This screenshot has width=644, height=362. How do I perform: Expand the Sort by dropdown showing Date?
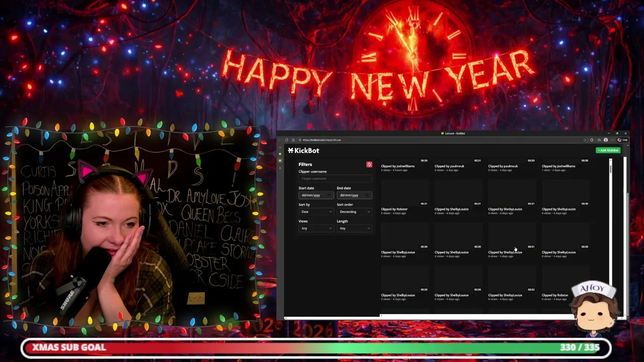pos(316,212)
